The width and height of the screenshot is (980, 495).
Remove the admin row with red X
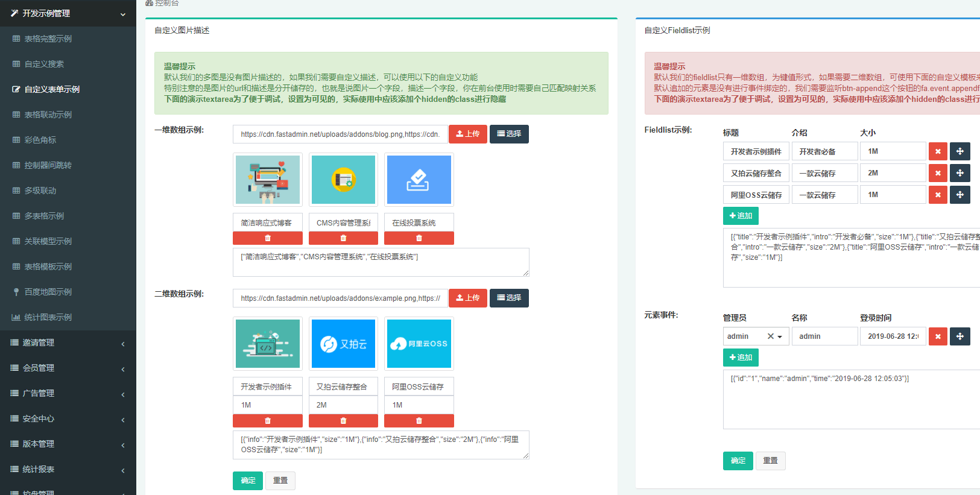[937, 336]
